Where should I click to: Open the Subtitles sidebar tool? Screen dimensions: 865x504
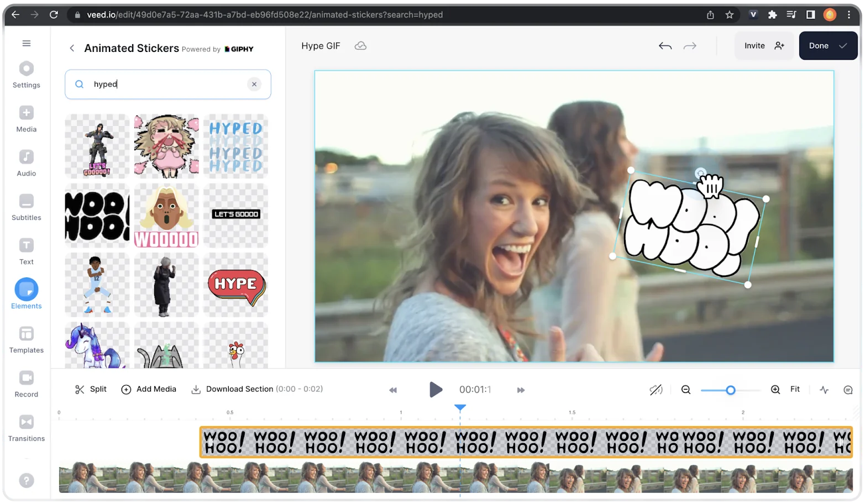26,207
